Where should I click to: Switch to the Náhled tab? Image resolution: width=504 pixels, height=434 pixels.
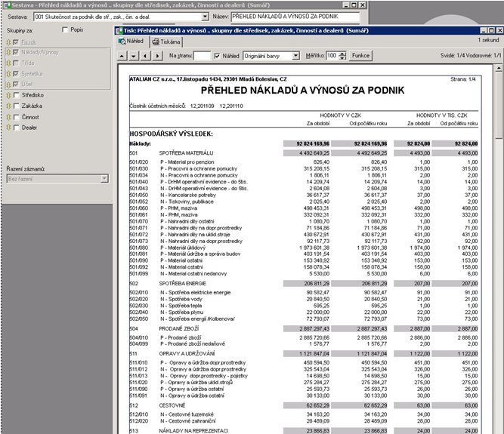[131, 42]
